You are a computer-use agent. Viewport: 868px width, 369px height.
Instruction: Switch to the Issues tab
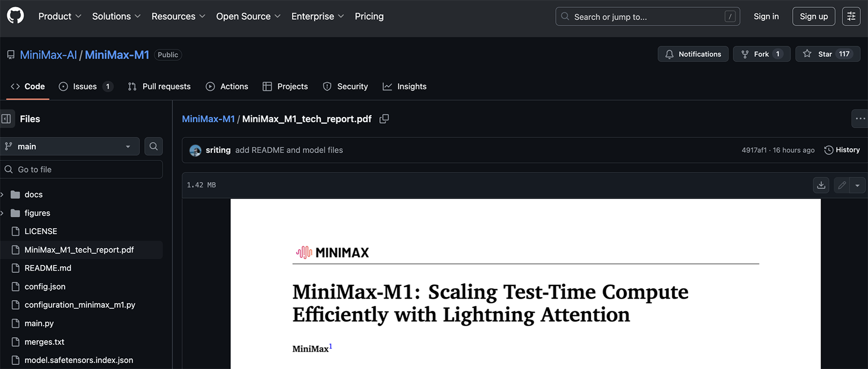pyautogui.click(x=85, y=87)
